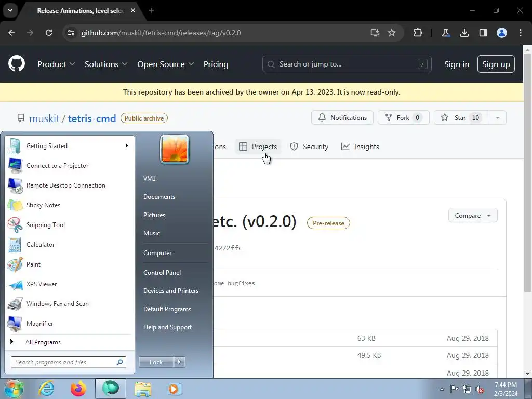Click the install app icon in address bar
The image size is (532, 399).
point(375,33)
